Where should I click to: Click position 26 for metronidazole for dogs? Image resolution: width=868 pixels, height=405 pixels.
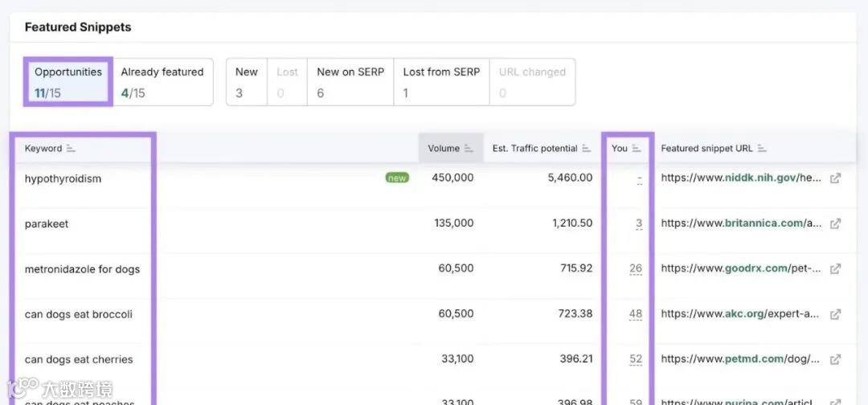click(x=636, y=268)
